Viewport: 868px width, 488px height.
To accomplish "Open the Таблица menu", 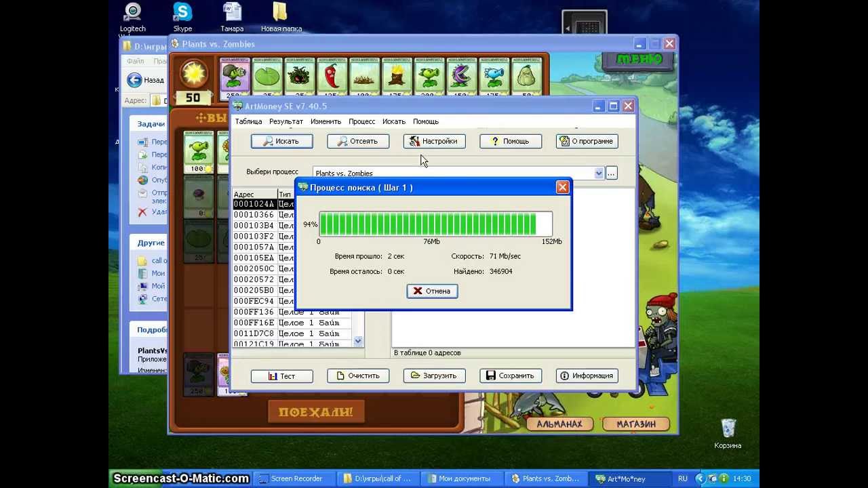I will 248,121.
